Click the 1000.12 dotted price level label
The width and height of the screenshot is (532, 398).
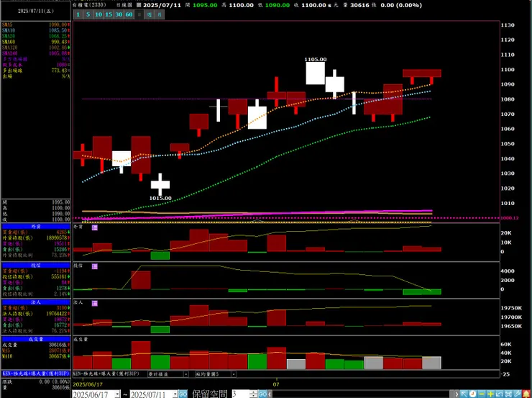tap(510, 218)
